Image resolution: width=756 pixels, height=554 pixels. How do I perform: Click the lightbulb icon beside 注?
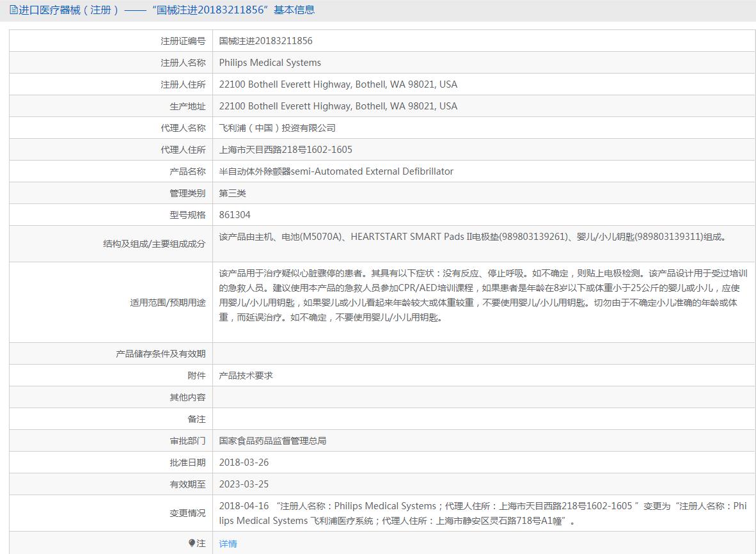tap(192, 543)
